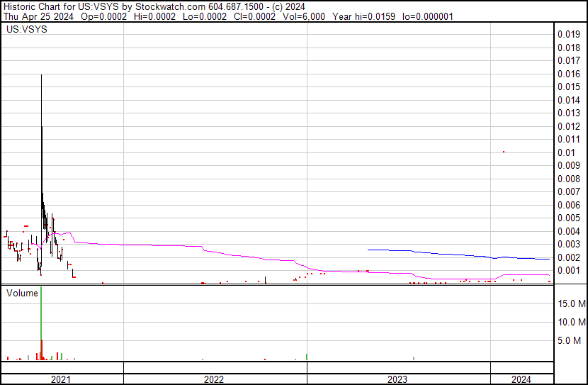Click the 0.001 price axis label

(x=568, y=271)
